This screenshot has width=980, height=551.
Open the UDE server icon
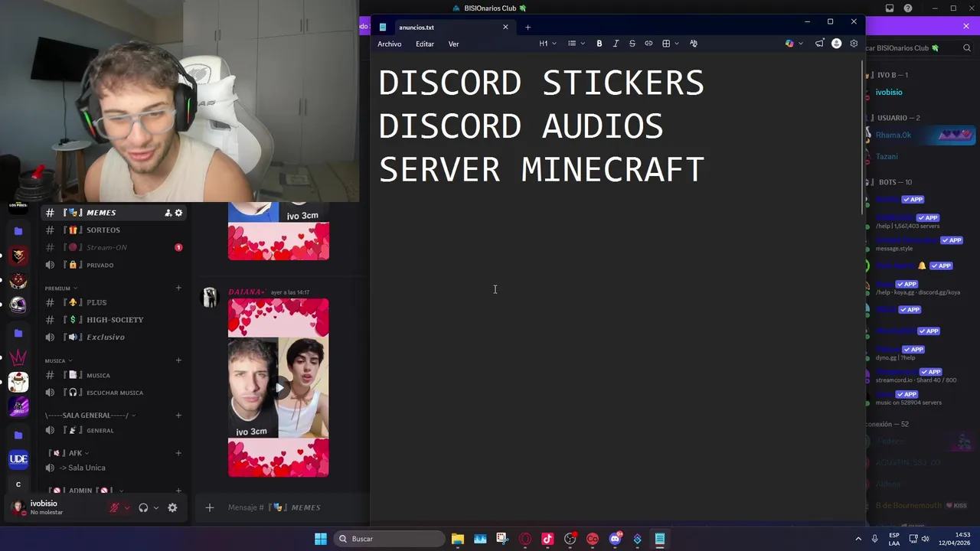pyautogui.click(x=18, y=459)
